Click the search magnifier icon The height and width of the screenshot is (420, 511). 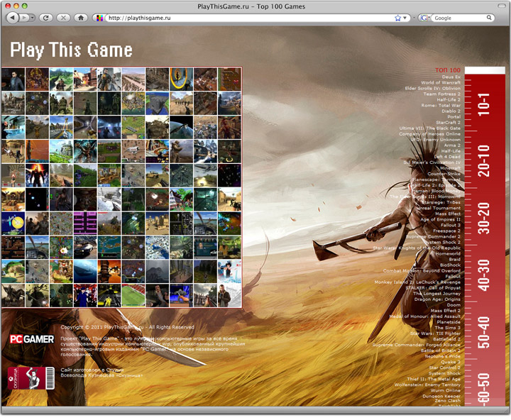point(489,18)
